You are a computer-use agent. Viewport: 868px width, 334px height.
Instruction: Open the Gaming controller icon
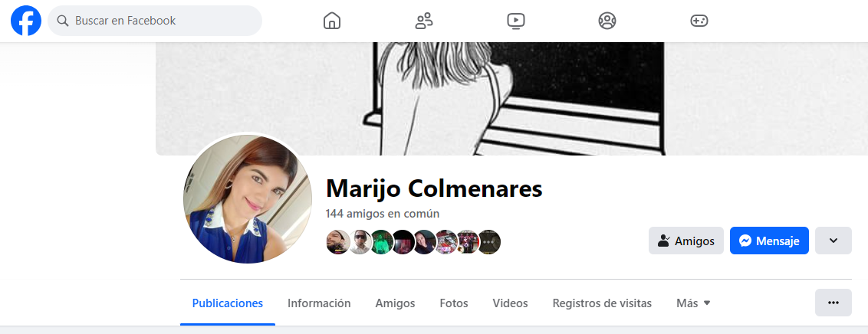point(699,21)
